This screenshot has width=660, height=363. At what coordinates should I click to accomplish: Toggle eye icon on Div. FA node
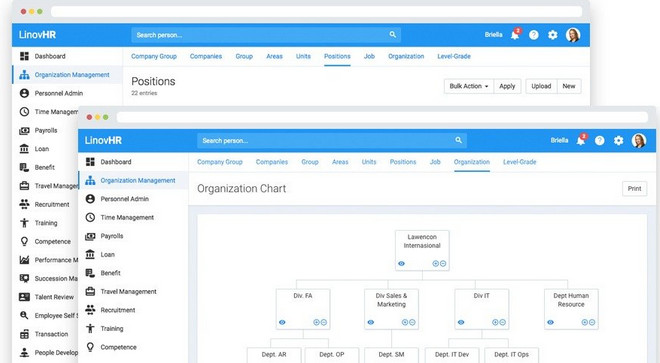282,322
